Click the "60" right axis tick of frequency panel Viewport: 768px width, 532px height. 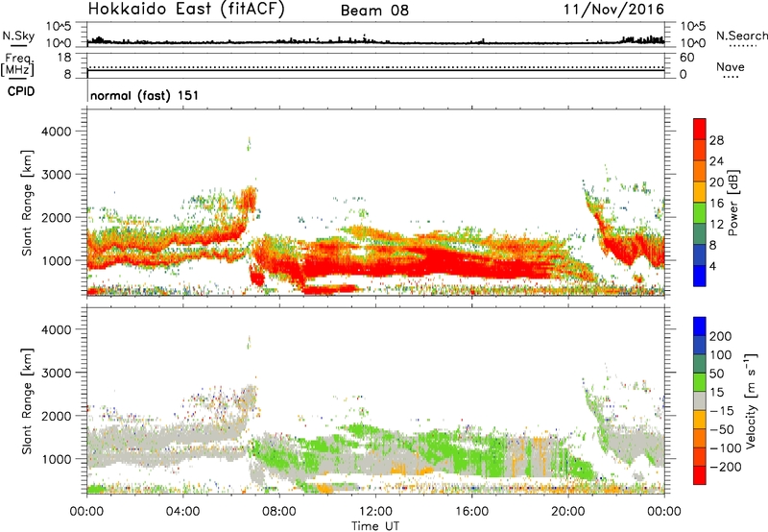point(686,58)
